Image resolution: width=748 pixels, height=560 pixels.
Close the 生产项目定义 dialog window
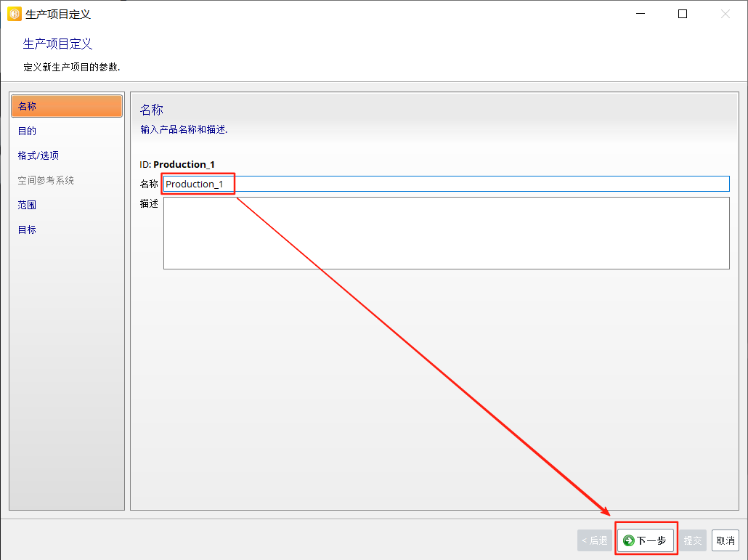pyautogui.click(x=725, y=14)
